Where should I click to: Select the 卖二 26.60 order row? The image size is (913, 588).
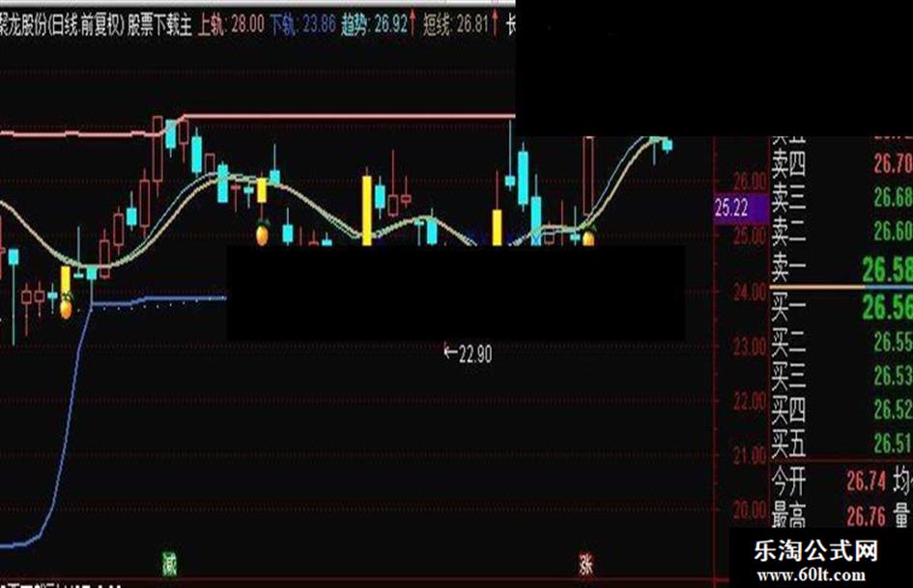click(842, 231)
